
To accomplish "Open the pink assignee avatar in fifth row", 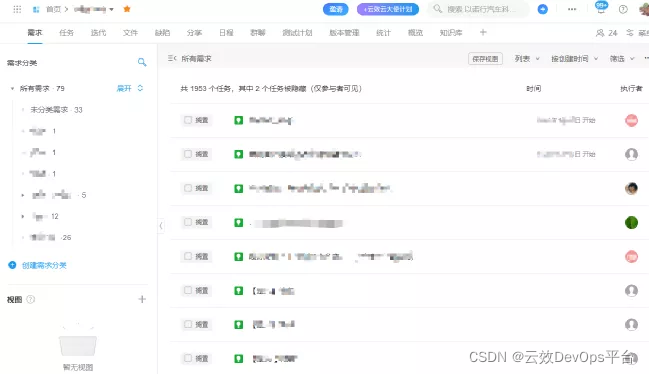I will (x=631, y=257).
